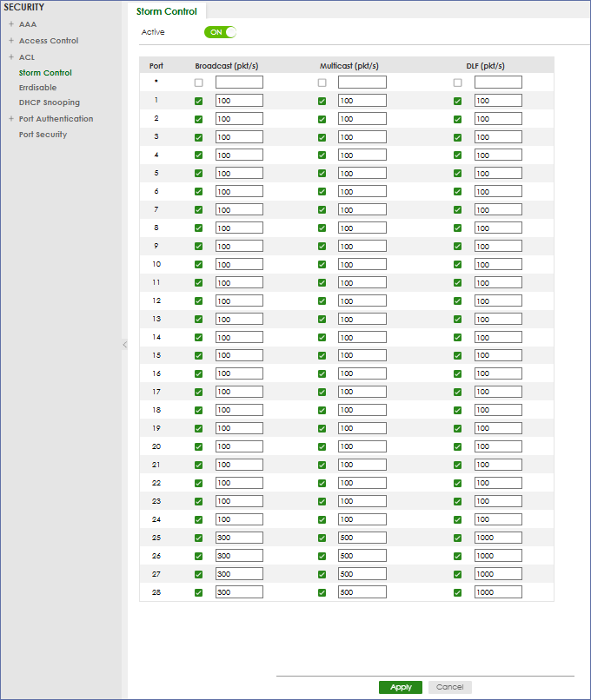The image size is (591, 700).
Task: Open the Storm Control tab
Action: pyautogui.click(x=167, y=11)
